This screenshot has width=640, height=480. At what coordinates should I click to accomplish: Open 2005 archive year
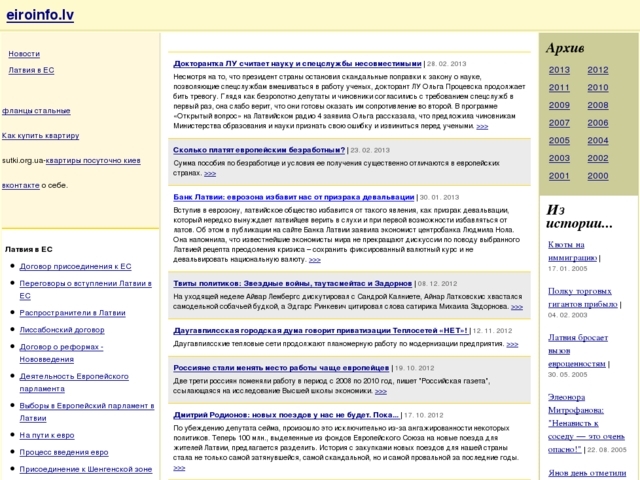pos(559,141)
